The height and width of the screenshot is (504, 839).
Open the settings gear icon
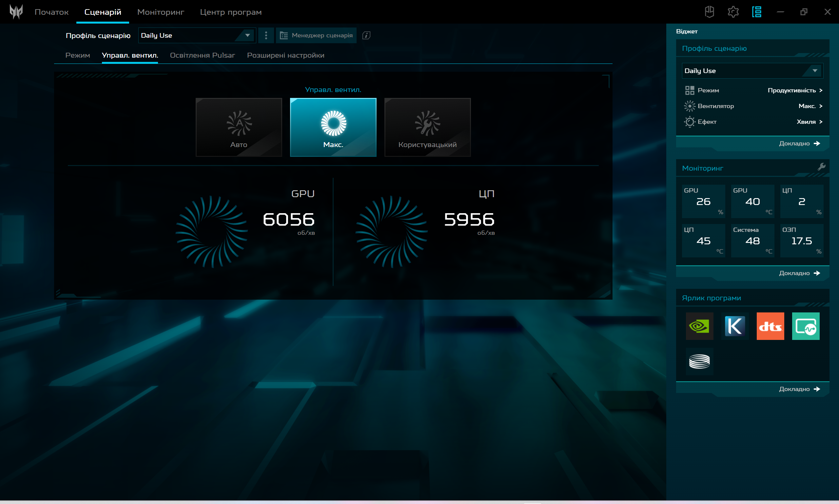click(733, 12)
